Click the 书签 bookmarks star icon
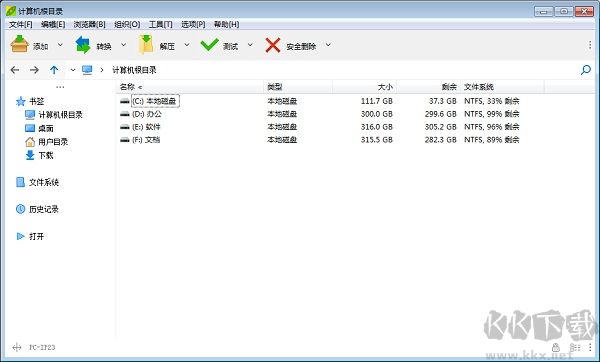This screenshot has width=600, height=362. 21,101
